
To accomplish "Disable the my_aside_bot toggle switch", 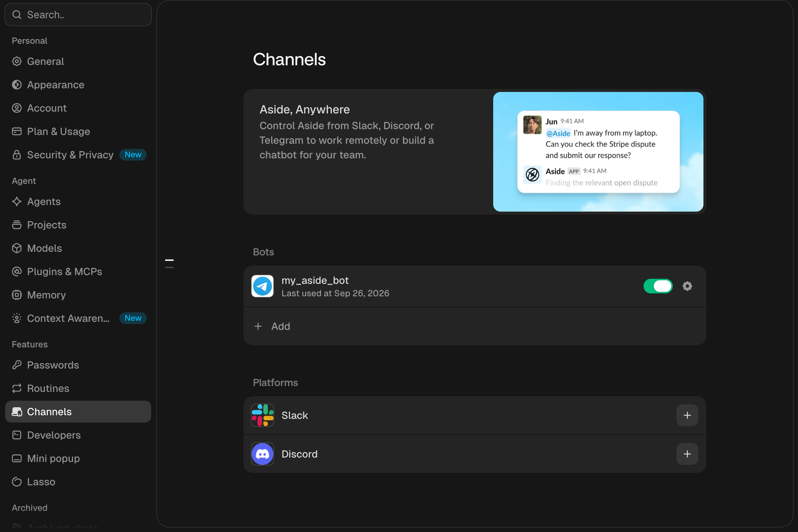I will [x=658, y=286].
